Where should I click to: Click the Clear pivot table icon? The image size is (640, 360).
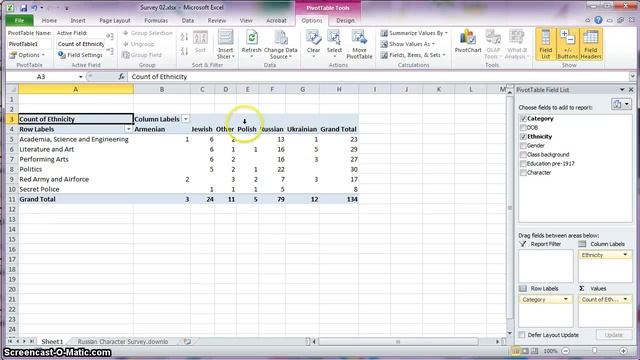(313, 38)
